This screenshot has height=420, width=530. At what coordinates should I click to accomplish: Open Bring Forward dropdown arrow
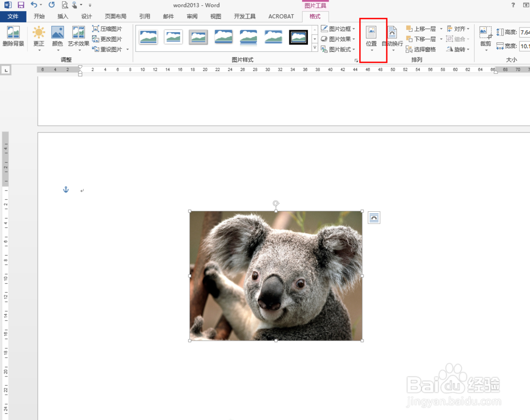(x=441, y=29)
